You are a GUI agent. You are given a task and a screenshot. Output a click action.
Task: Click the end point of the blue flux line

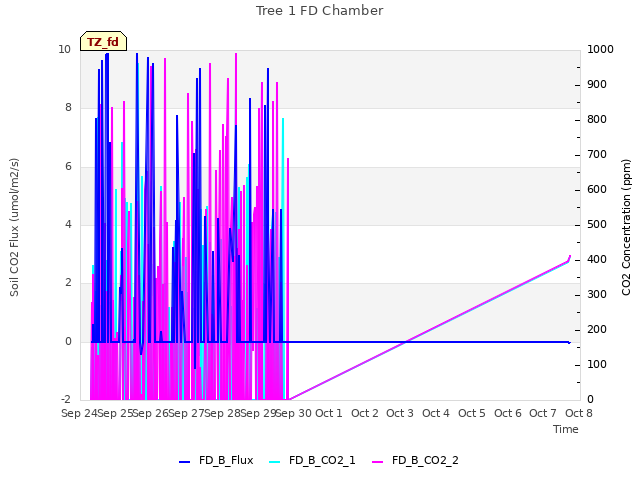(x=569, y=342)
